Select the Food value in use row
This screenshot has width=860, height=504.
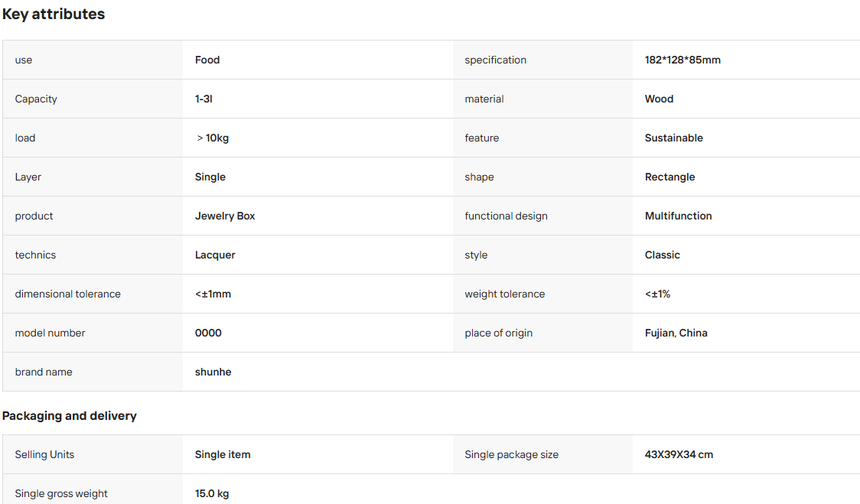coord(207,60)
